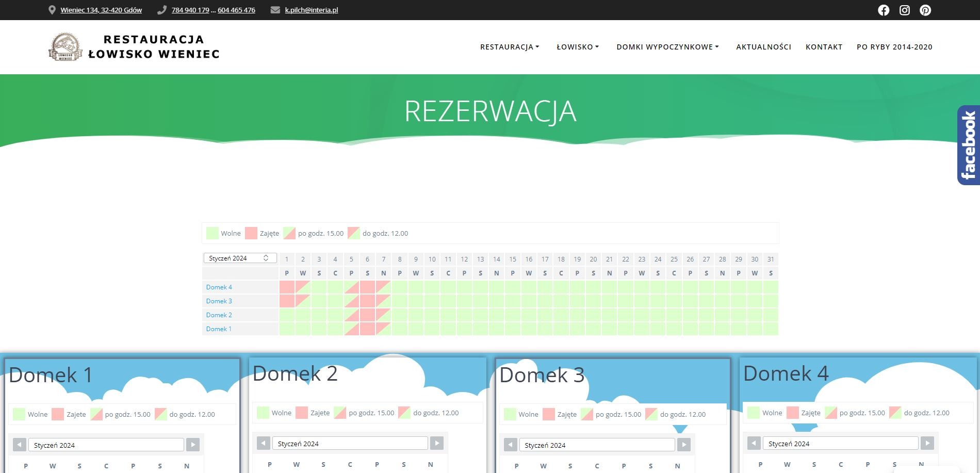
Task: Click the next month arrow under Domek 2
Action: point(437,443)
